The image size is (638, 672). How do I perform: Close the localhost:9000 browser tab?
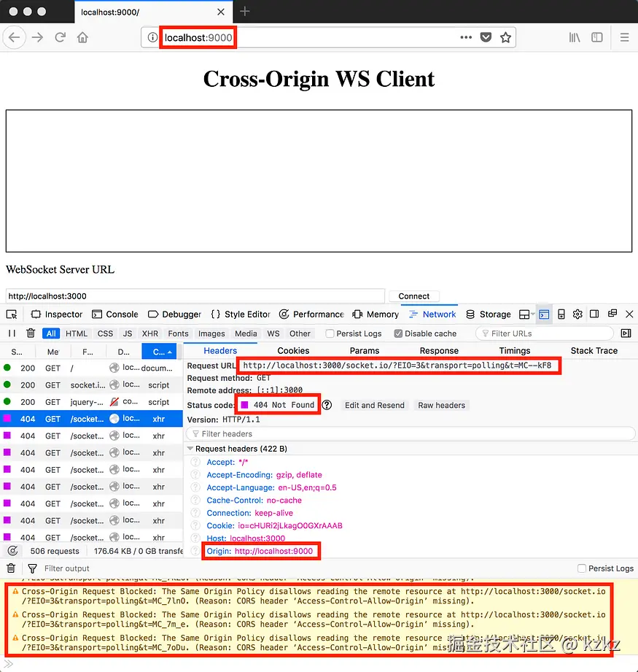point(221,12)
